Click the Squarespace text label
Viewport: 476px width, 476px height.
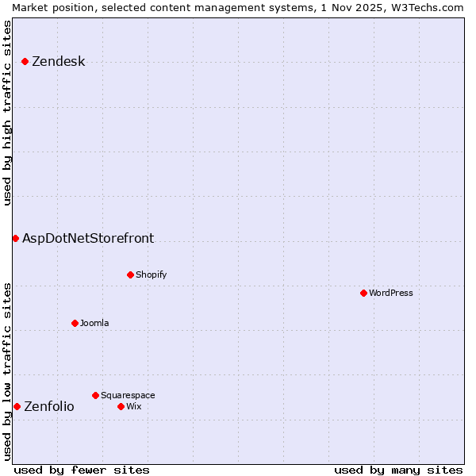[x=128, y=395]
